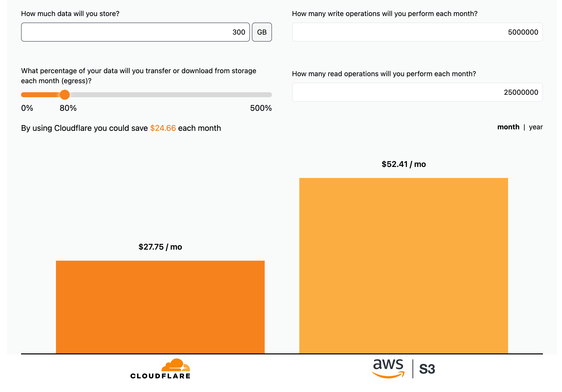Click the data storage amount field
Viewport: 562px width, 392px height.
tap(135, 32)
